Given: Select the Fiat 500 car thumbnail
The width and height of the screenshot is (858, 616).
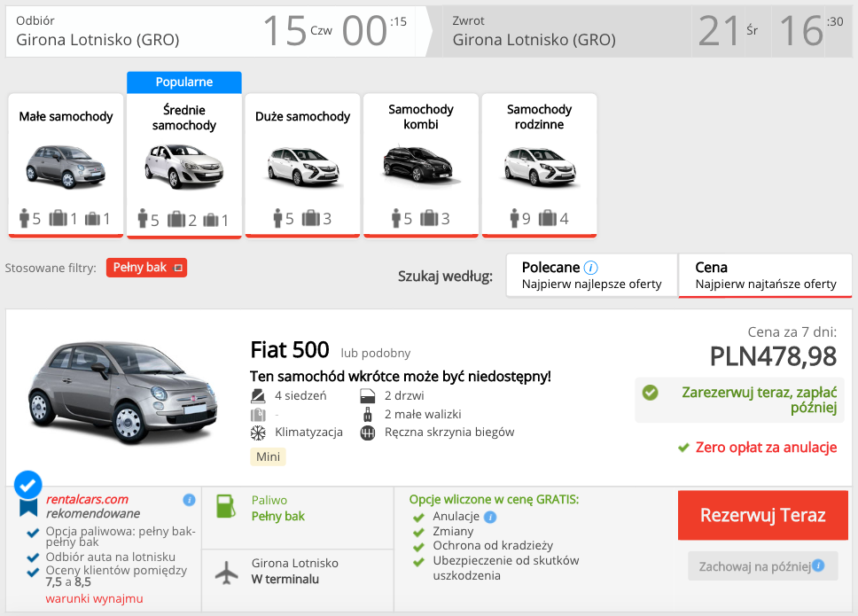Looking at the screenshot, I should [122, 390].
